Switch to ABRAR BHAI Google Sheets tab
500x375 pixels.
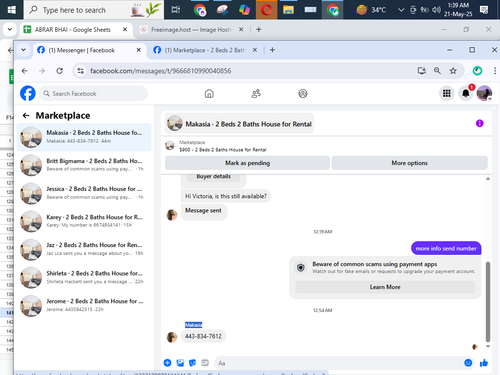(75, 30)
